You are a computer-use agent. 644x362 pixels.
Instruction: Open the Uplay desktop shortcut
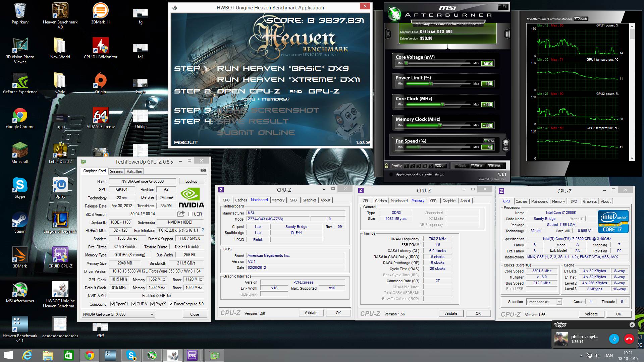click(x=60, y=188)
